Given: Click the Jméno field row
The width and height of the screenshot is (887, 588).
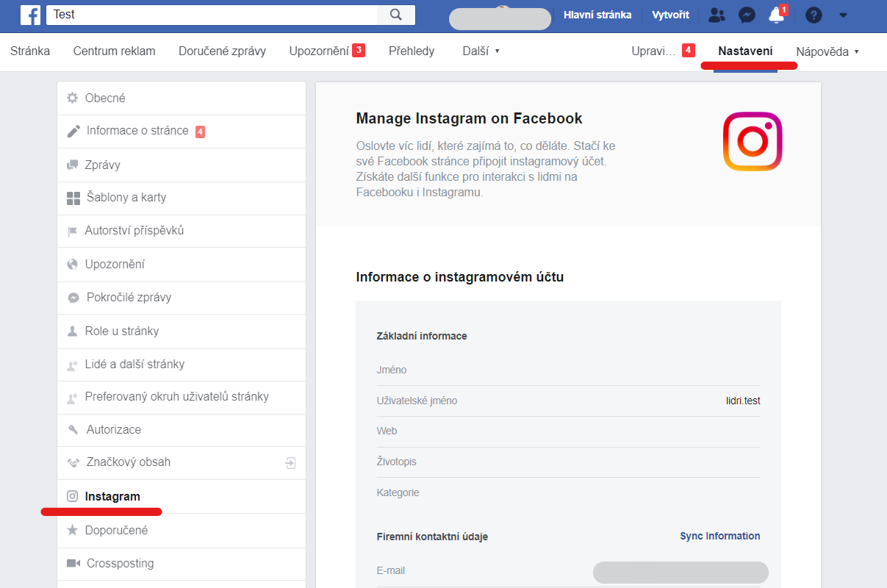Looking at the screenshot, I should (x=568, y=370).
